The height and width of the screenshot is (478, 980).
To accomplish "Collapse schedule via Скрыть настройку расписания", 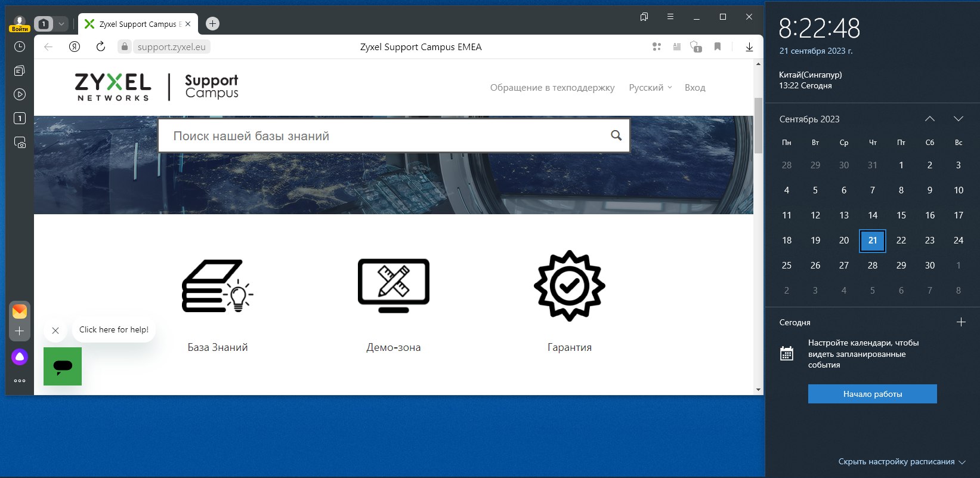I will (x=901, y=461).
